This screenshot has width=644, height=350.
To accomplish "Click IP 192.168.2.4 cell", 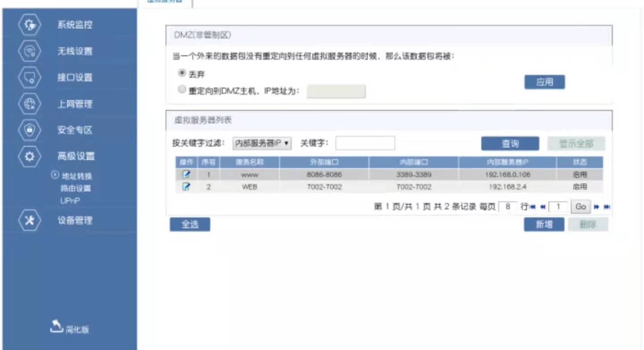I will click(x=508, y=187).
